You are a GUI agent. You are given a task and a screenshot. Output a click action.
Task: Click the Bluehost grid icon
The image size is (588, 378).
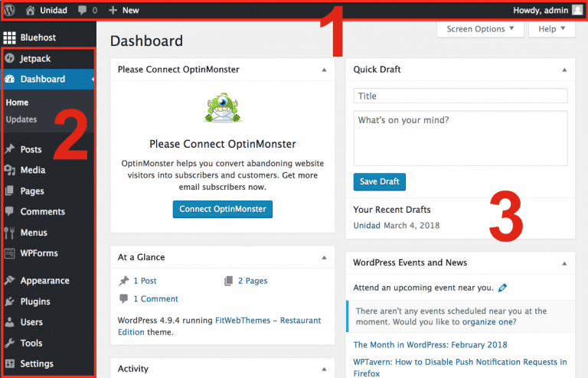coord(9,37)
